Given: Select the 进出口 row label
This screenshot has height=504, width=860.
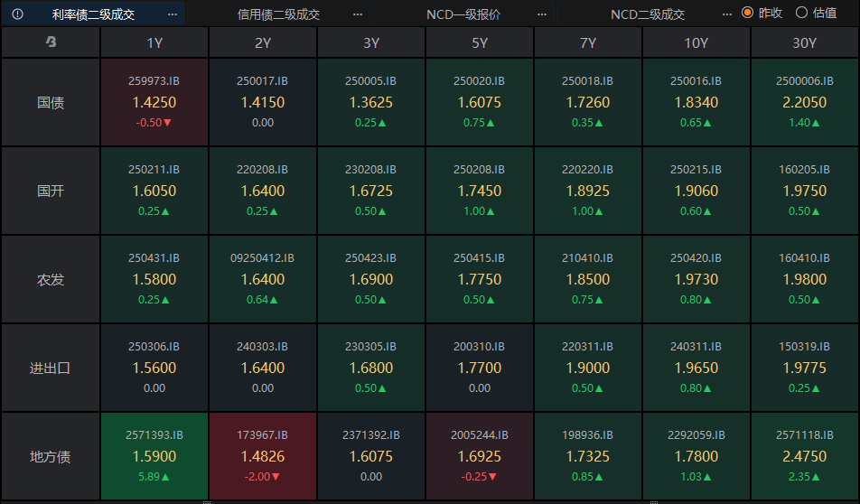Looking at the screenshot, I should point(51,368).
